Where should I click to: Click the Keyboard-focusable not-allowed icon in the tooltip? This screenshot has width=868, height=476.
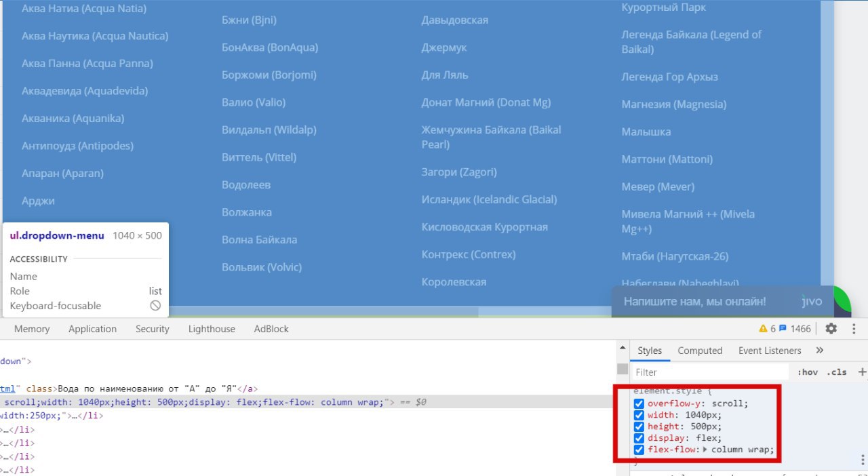[155, 306]
